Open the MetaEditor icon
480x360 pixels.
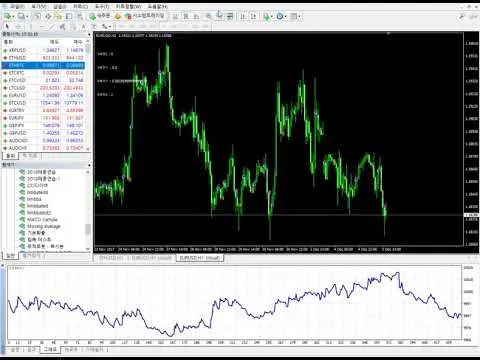coord(117,16)
